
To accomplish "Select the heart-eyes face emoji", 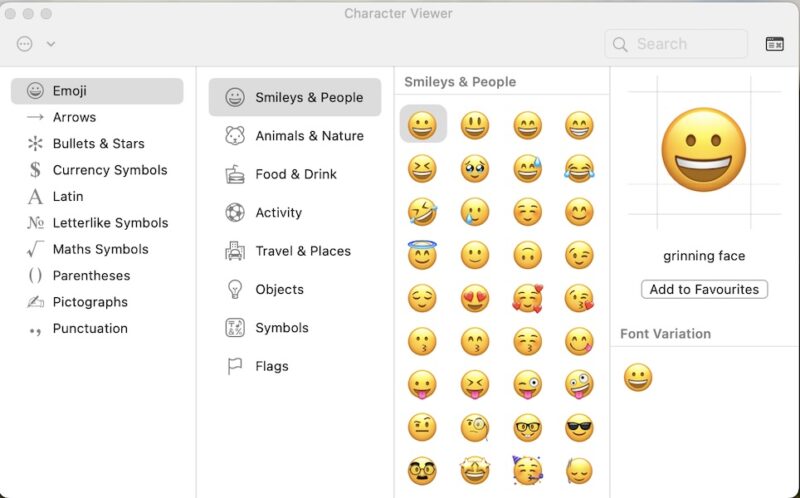I will pos(474,298).
